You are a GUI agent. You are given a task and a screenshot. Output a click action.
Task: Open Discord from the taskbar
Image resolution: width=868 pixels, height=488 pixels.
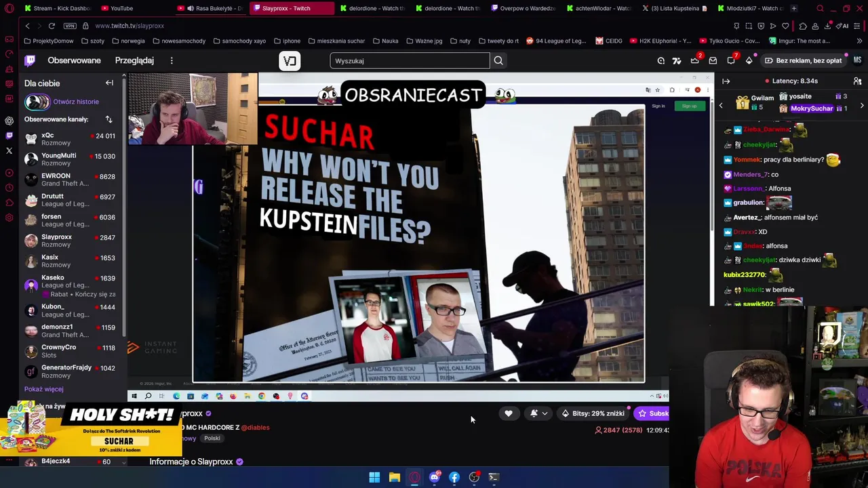(434, 477)
